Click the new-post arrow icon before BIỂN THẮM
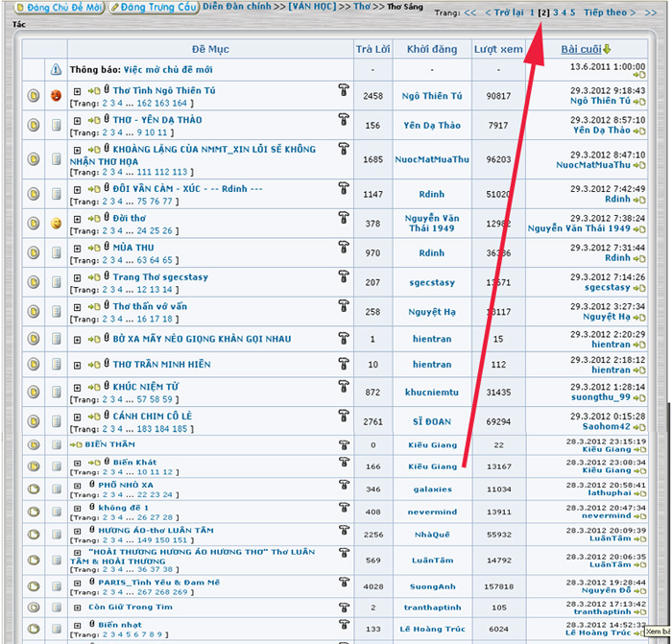672x644 pixels. coord(76,444)
